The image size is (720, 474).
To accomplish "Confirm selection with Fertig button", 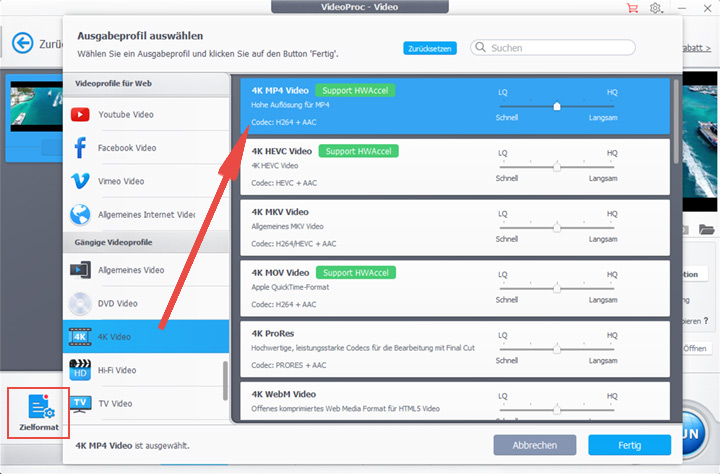I will pos(630,445).
